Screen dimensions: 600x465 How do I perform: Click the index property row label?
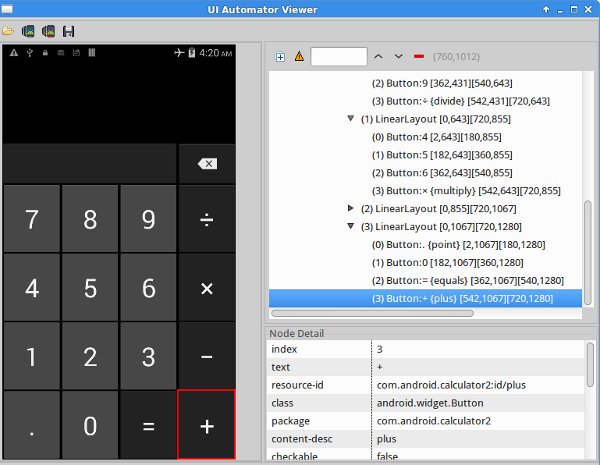(284, 349)
